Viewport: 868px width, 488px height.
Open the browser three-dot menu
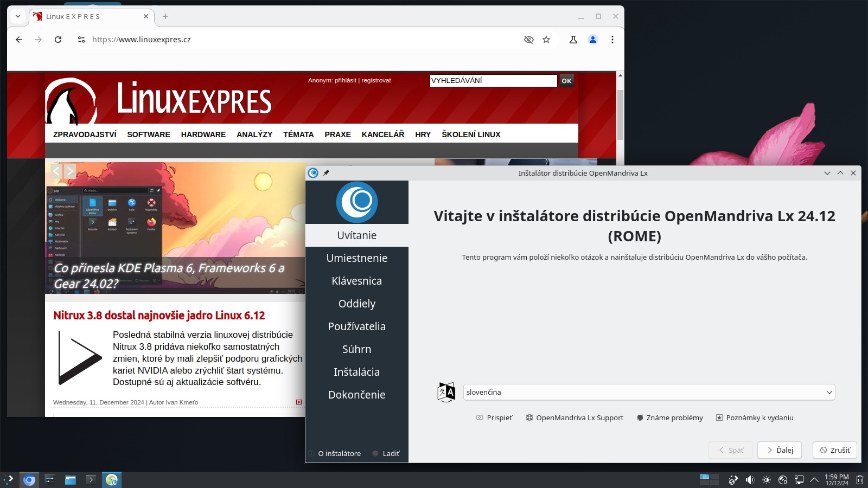click(x=612, y=40)
